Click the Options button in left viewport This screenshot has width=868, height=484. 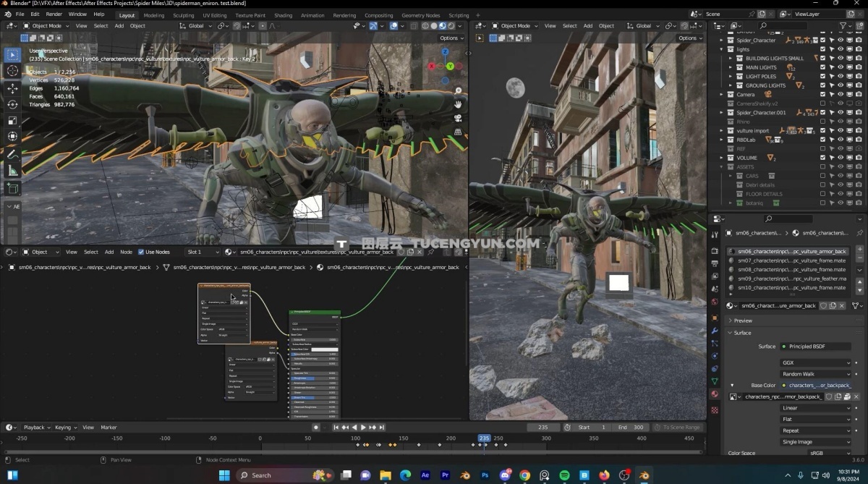tap(450, 38)
